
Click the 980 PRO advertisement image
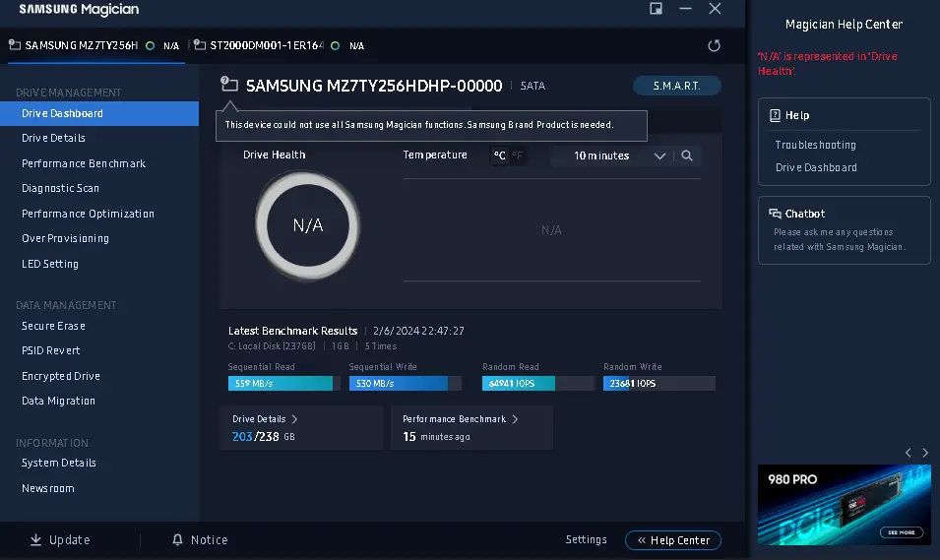[845, 505]
